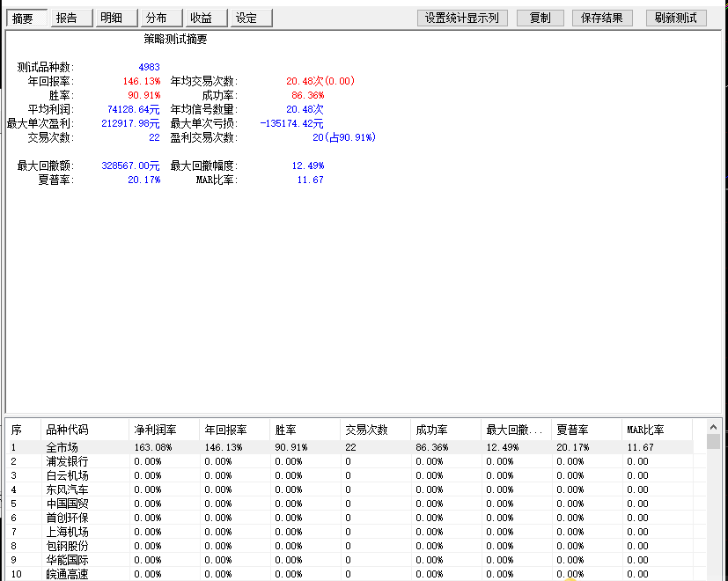Sort by the 胜率 column header
The image size is (728, 581).
[x=305, y=430]
